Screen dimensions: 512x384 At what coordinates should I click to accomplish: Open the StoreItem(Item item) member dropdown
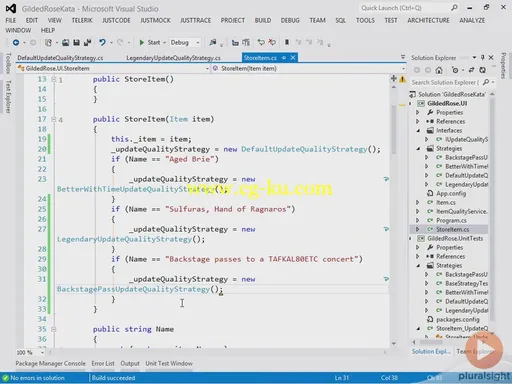point(404,68)
